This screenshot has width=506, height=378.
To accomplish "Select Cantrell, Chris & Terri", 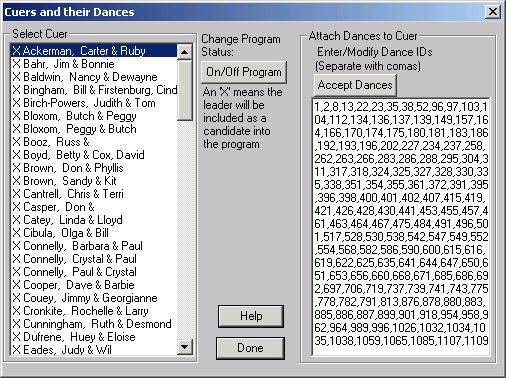I will (94, 194).
